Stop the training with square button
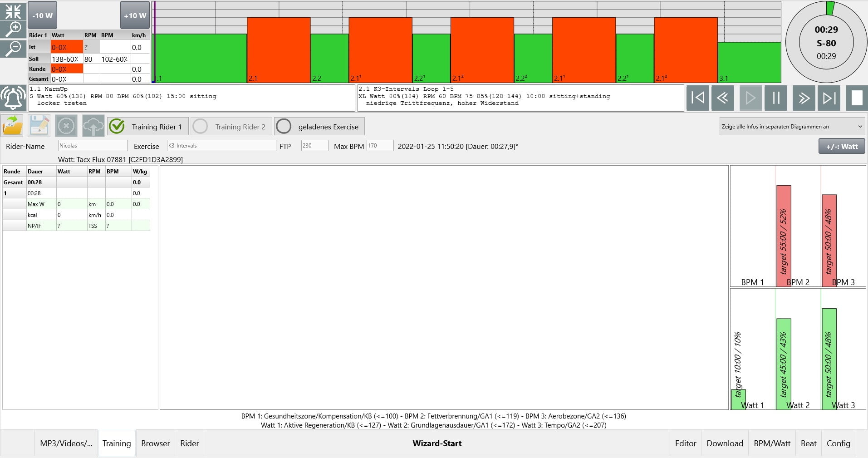Image resolution: width=868 pixels, height=458 pixels. pos(857,98)
